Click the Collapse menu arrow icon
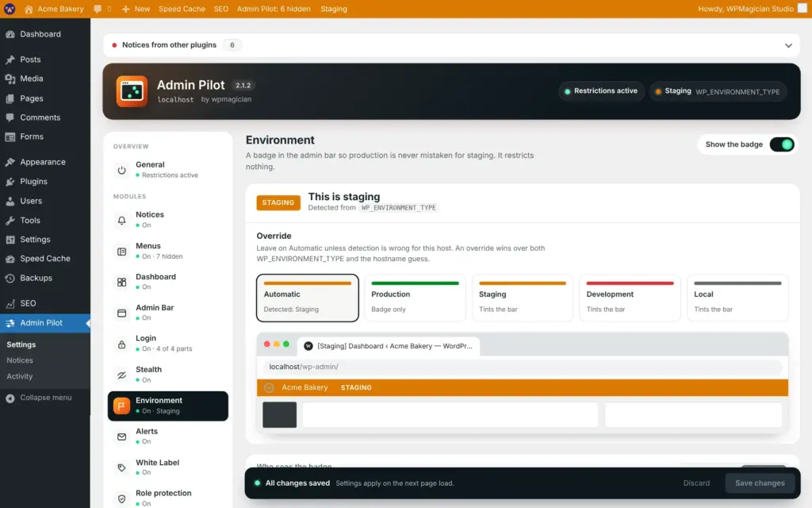Viewport: 812px width, 508px height. 10,398
